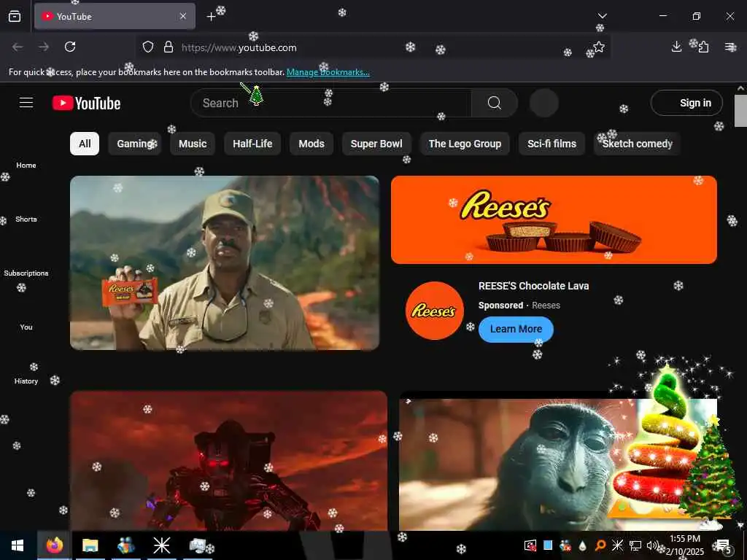Click the round Reeses channel avatar
Screen dimensions: 747x560
(434, 311)
